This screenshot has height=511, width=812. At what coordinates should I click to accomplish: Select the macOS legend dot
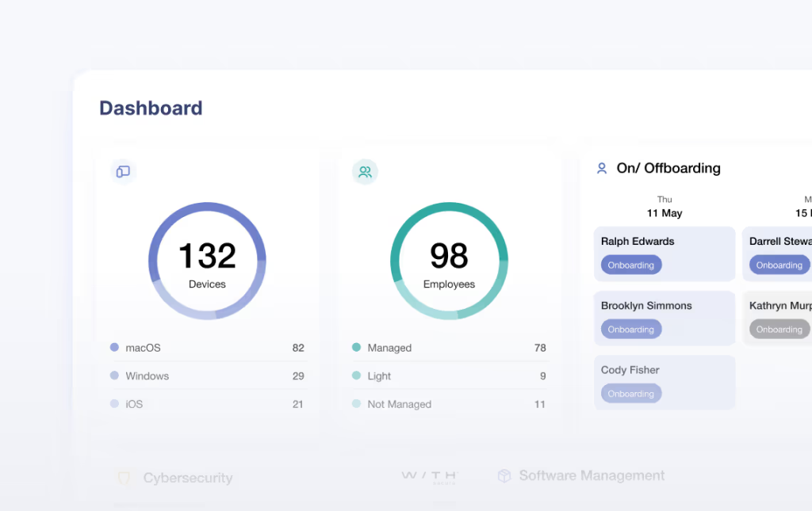tap(114, 348)
